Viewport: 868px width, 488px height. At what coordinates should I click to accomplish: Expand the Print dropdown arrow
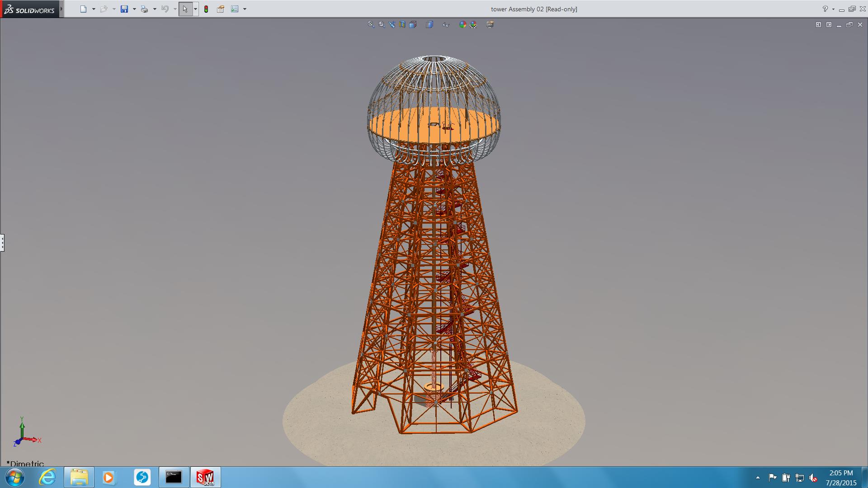point(155,9)
